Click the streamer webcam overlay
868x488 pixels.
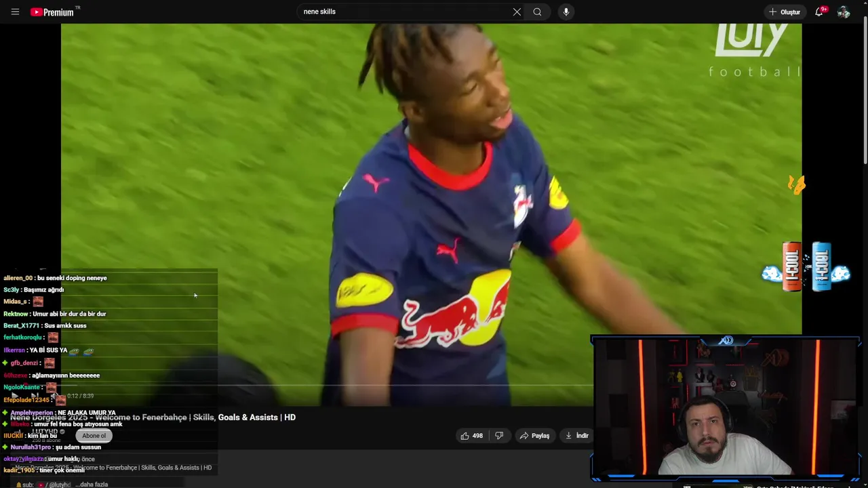(x=726, y=409)
